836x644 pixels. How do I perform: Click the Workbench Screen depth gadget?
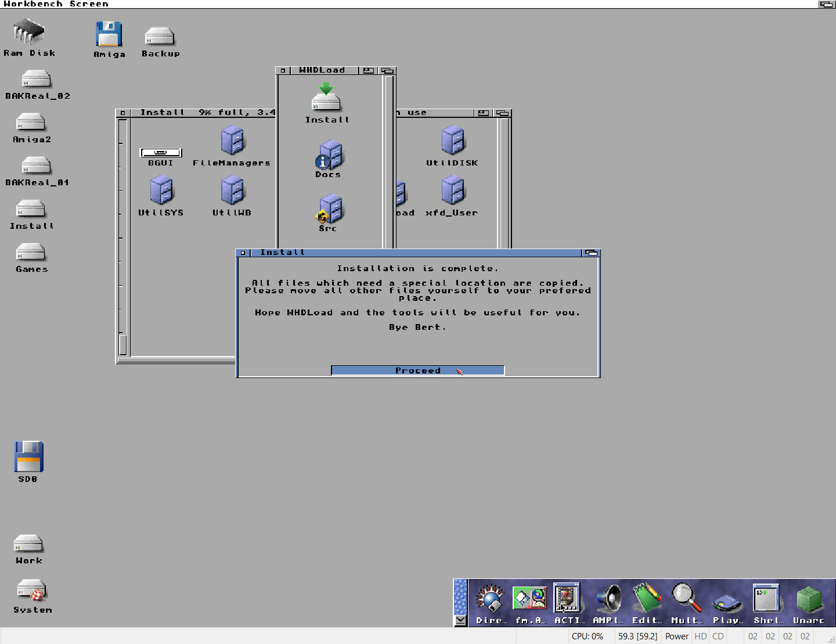click(x=827, y=4)
